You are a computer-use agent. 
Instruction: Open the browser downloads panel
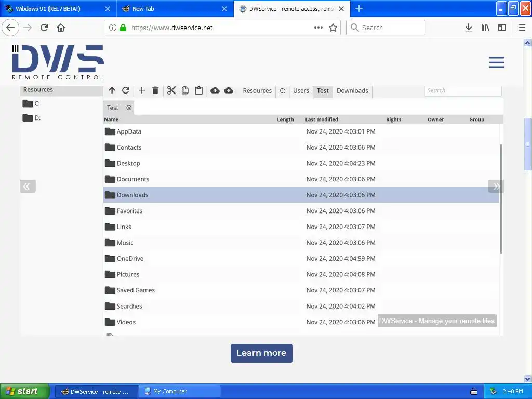(x=469, y=28)
